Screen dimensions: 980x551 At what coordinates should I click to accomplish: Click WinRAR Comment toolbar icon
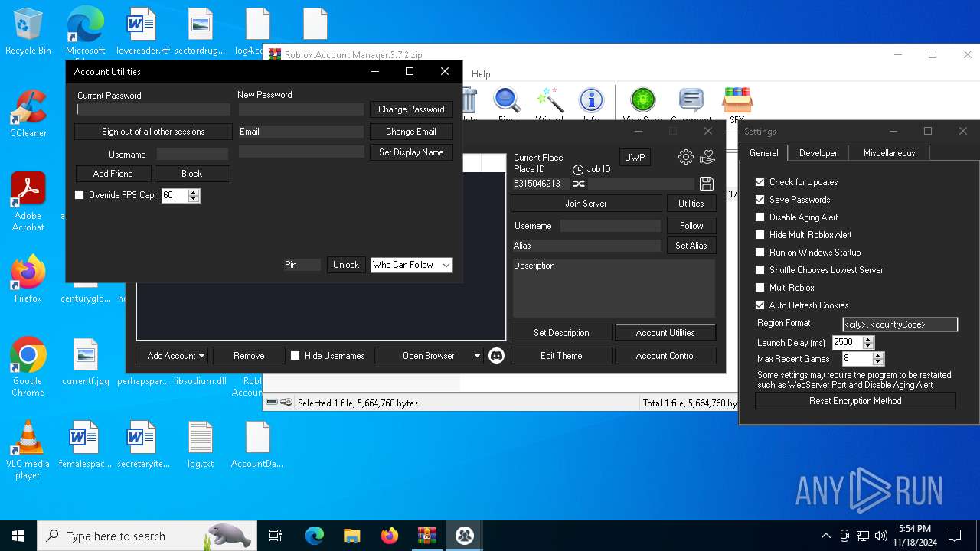coord(691,105)
